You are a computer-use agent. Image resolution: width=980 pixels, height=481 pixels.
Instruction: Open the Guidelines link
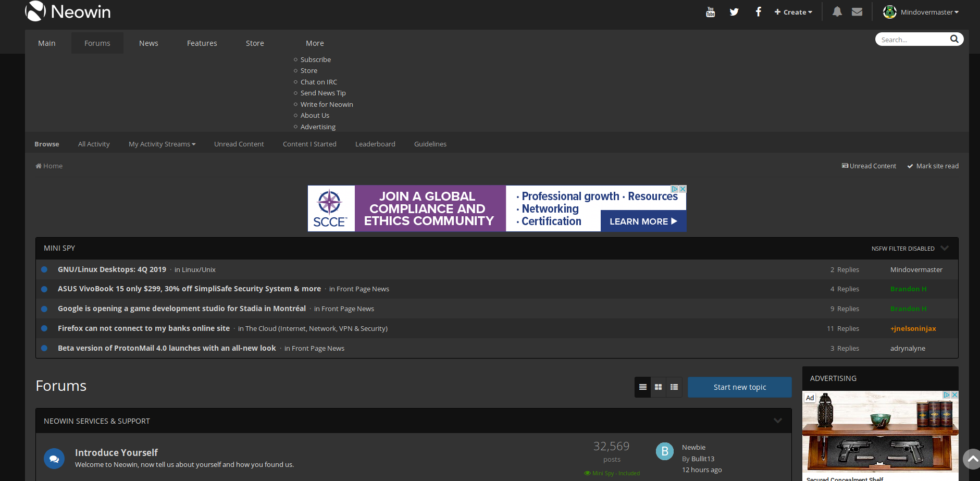(x=430, y=144)
